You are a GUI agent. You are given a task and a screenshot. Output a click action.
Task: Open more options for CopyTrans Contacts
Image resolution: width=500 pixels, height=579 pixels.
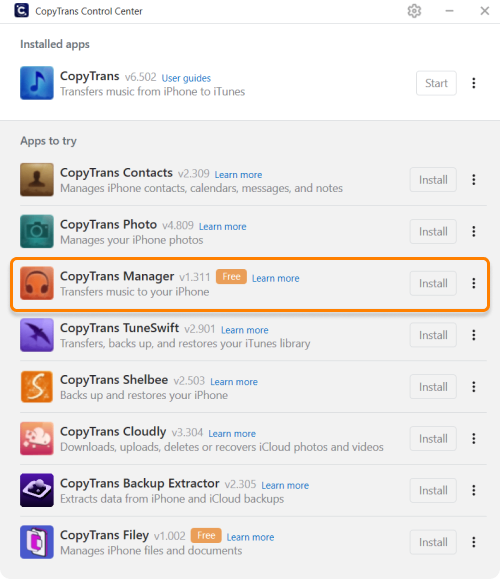[474, 180]
